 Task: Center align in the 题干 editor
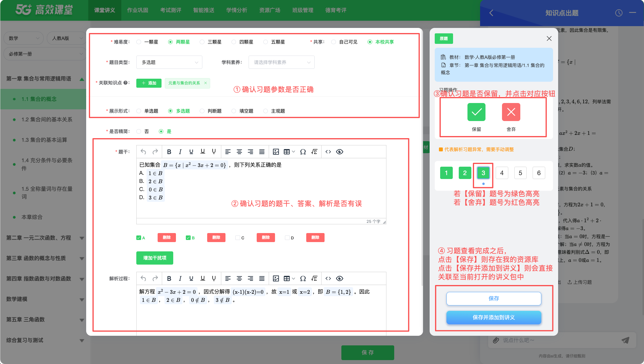point(239,152)
